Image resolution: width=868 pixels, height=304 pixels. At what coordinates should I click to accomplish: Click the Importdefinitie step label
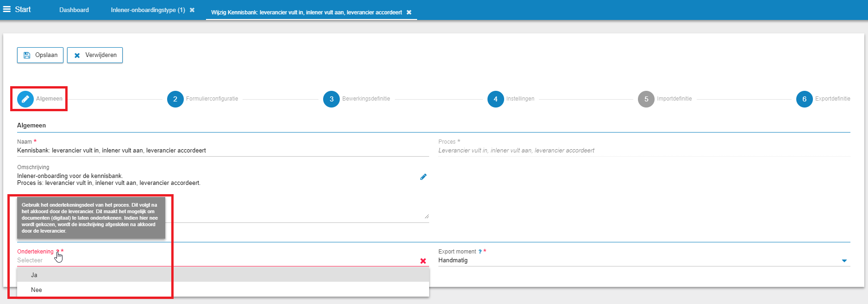674,99
